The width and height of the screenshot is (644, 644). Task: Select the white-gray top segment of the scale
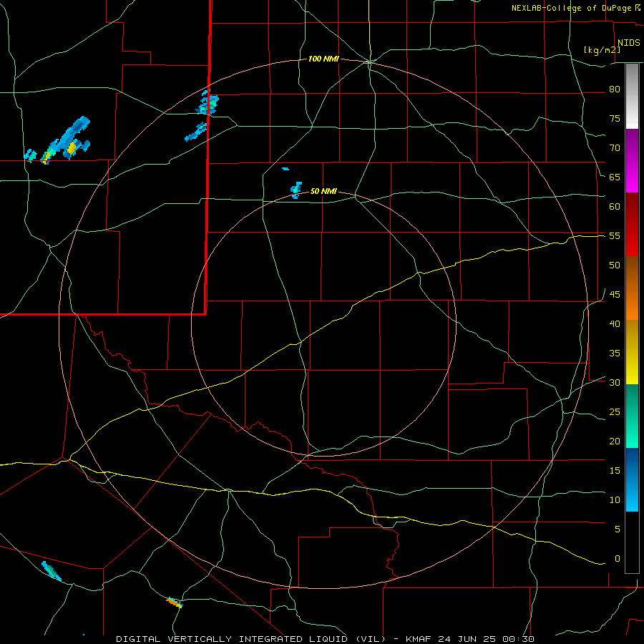tap(632, 96)
